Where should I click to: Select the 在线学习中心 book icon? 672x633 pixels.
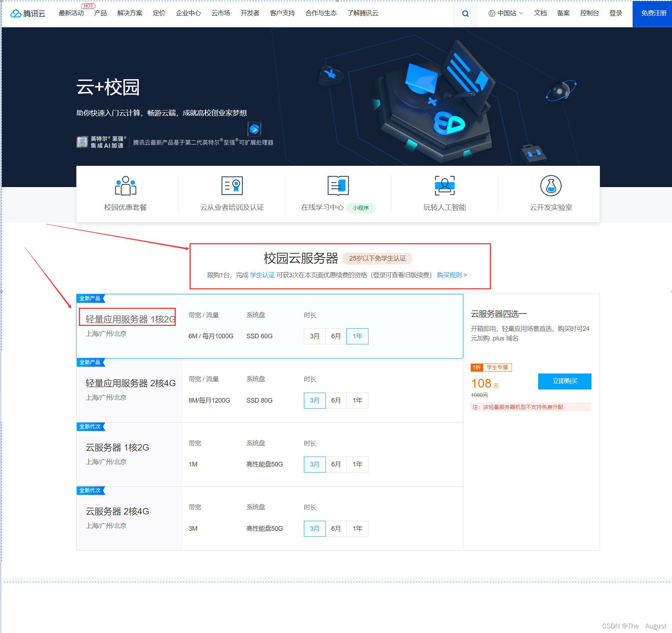coord(338,186)
